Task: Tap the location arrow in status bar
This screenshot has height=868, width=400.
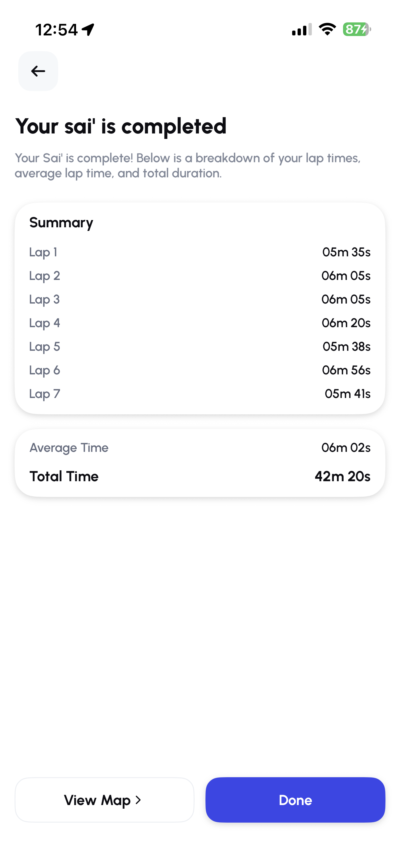Action: [88, 30]
